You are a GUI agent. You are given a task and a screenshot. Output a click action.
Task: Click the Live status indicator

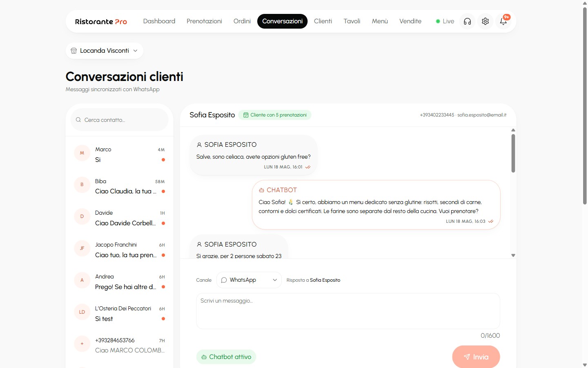pos(445,21)
